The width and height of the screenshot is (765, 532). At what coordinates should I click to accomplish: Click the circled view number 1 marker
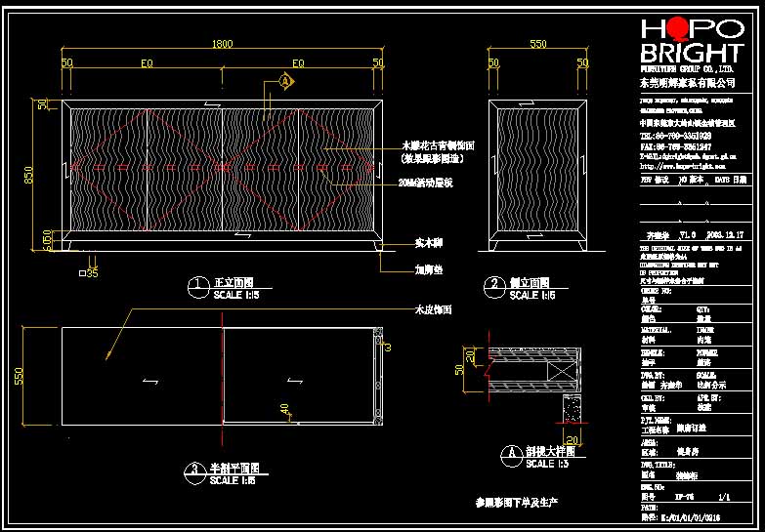click(198, 287)
